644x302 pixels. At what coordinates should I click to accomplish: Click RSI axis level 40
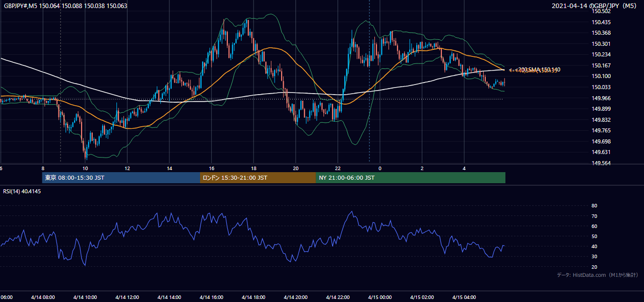(594, 246)
